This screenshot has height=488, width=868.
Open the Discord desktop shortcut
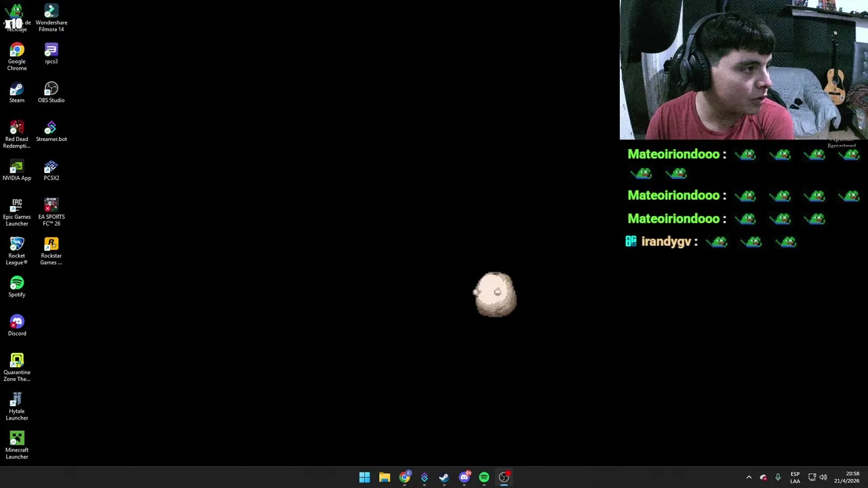[16, 325]
